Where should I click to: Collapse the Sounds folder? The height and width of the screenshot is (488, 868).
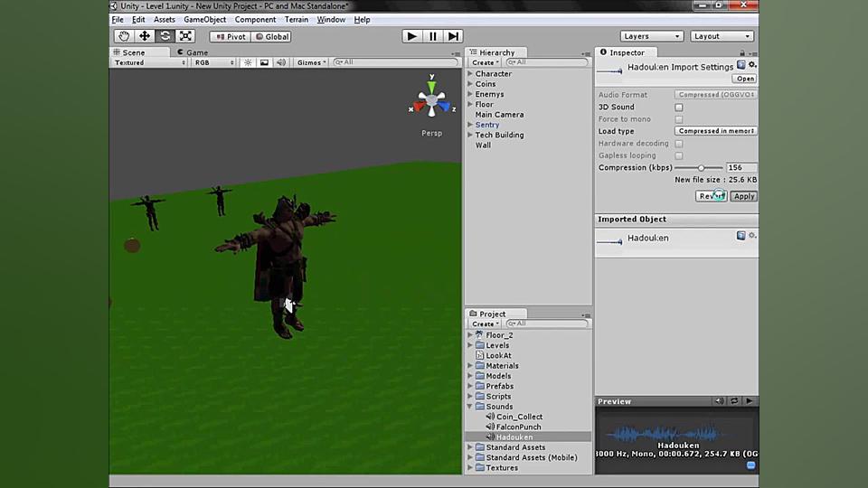tap(470, 407)
